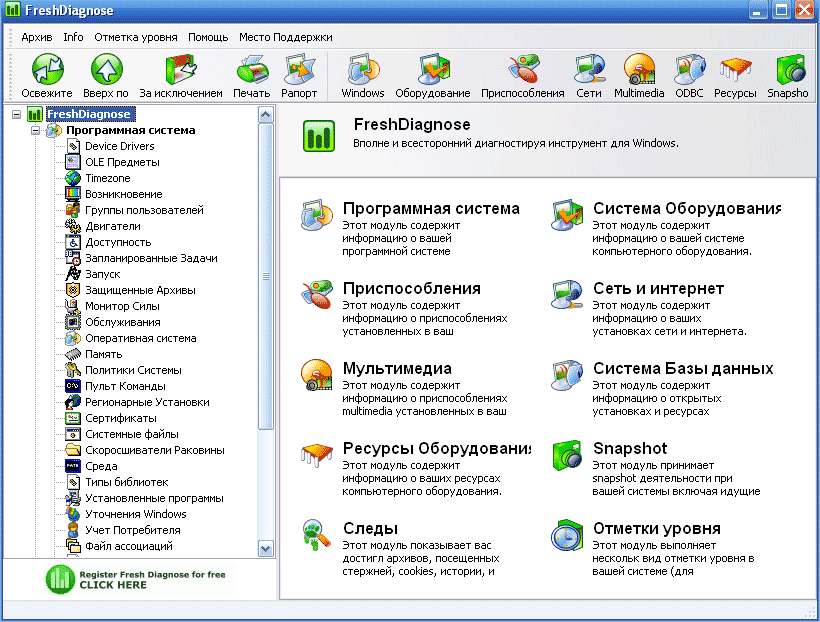Open the Сети toolbar icon
This screenshot has height=622, width=820.
tap(589, 69)
